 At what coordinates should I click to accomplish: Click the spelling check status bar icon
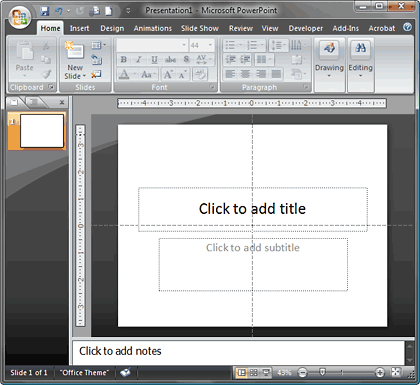tap(125, 372)
